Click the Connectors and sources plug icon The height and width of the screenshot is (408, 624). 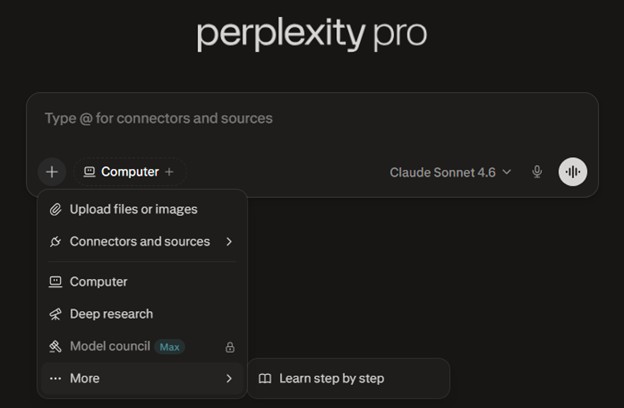[55, 241]
